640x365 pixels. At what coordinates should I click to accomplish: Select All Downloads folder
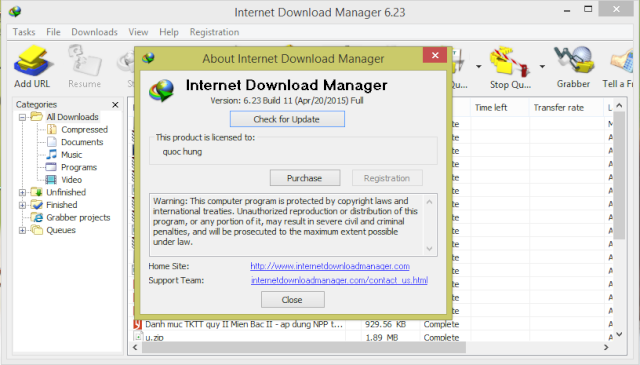pos(72,117)
